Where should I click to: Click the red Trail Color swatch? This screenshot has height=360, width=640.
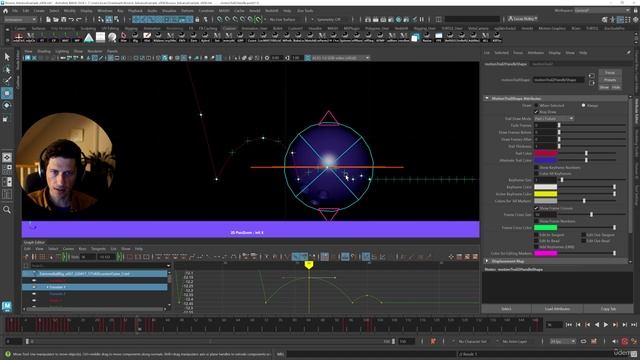(x=545, y=153)
